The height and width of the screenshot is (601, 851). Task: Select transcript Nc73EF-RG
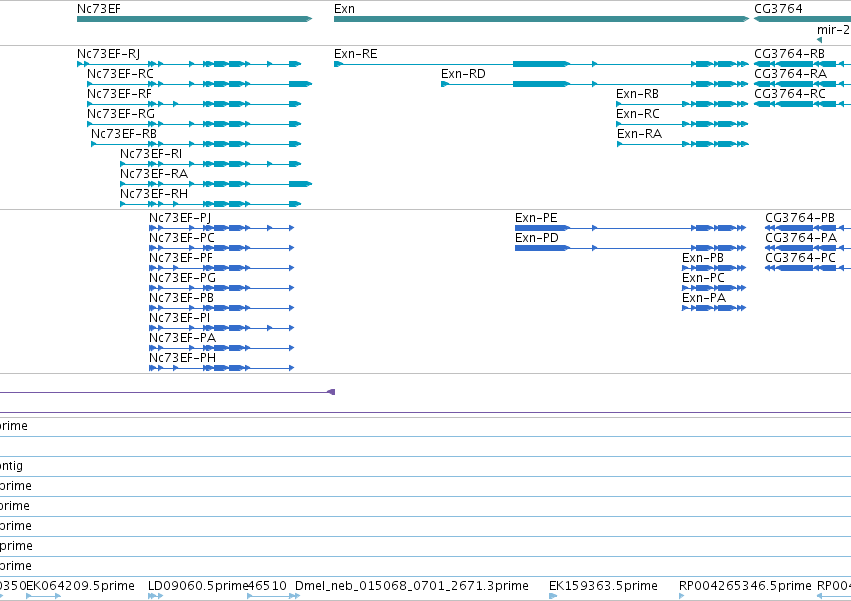pos(194,124)
